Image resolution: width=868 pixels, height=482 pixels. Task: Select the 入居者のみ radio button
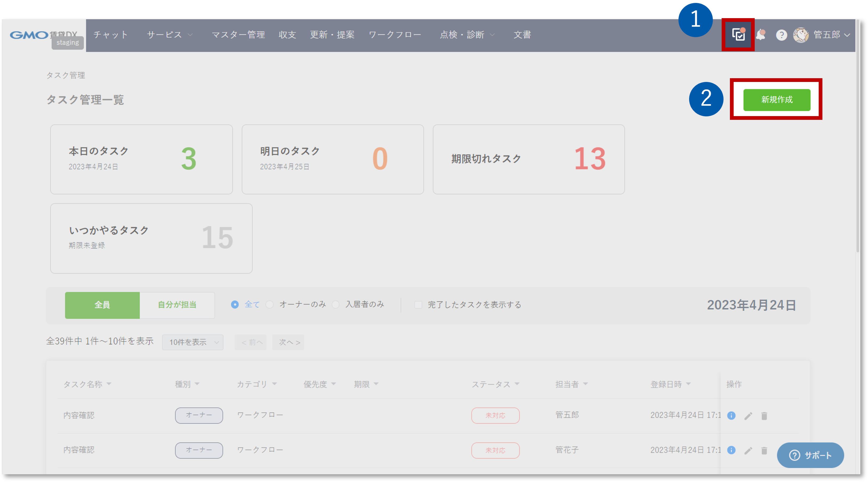(336, 305)
